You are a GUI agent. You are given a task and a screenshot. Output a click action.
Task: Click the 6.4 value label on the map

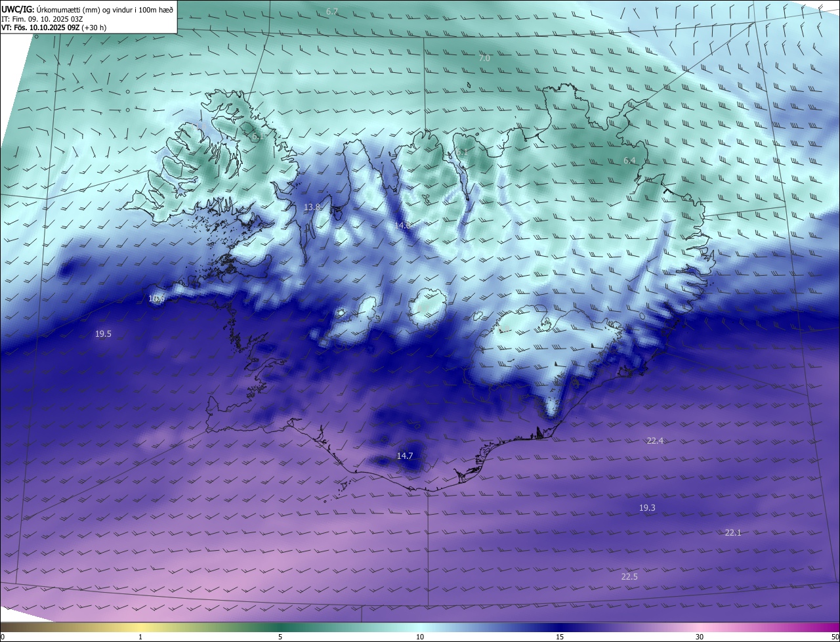(x=629, y=161)
